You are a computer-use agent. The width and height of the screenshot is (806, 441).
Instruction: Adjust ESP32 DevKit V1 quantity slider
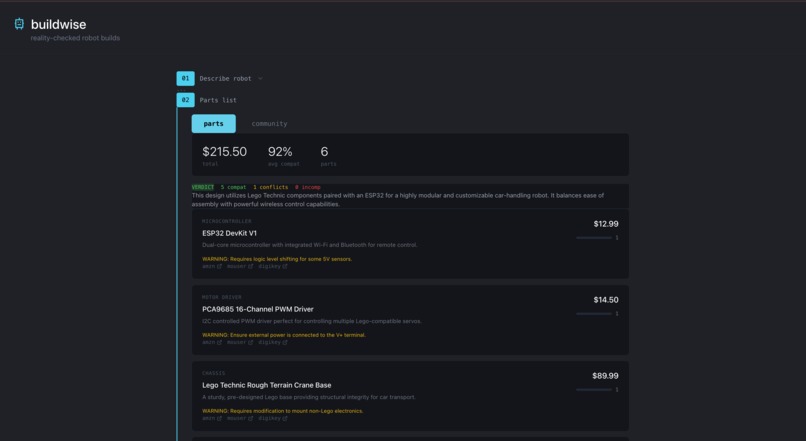click(594, 238)
